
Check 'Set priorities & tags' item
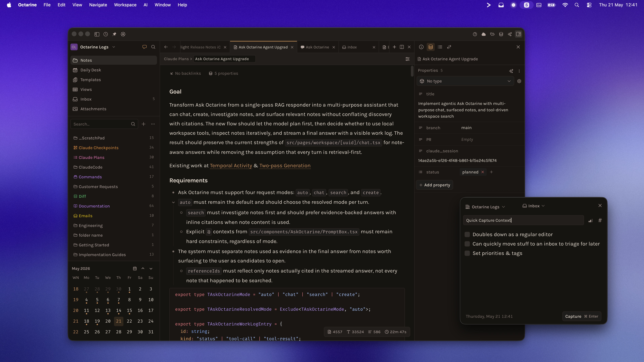467,253
